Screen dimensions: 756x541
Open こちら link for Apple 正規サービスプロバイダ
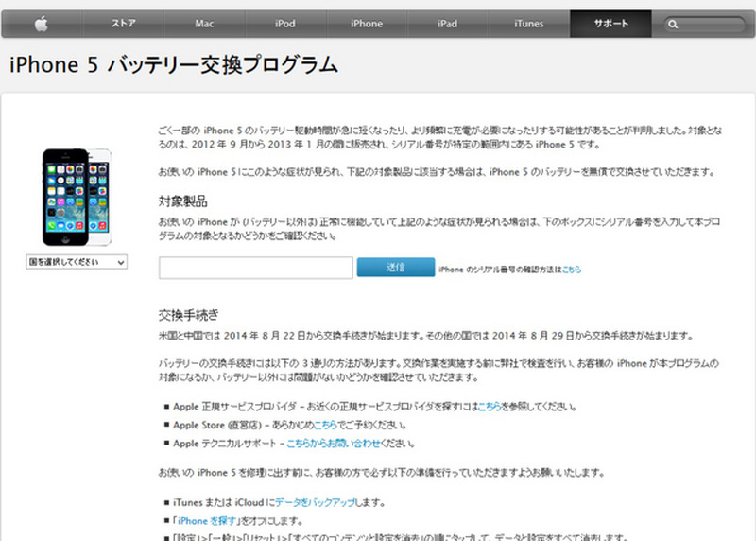[x=489, y=407]
